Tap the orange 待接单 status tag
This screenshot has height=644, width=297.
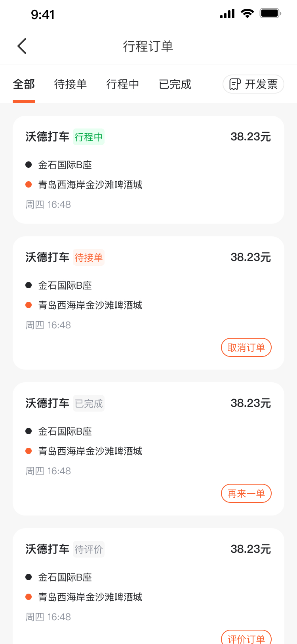89,257
